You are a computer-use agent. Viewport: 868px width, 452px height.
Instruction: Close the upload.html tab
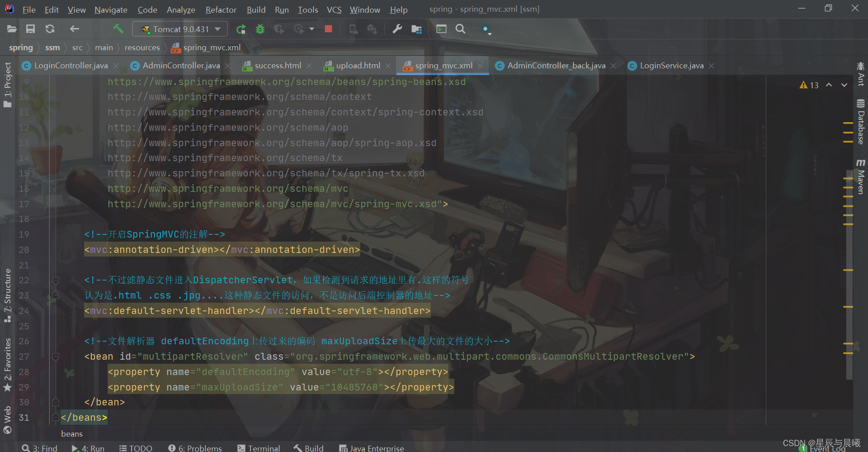[388, 66]
